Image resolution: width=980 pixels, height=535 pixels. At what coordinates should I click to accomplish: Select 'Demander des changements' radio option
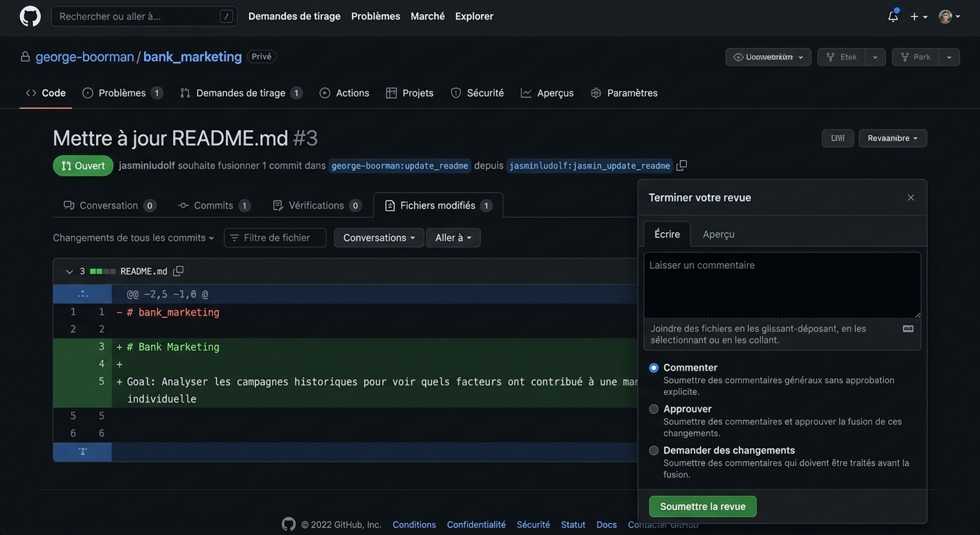[x=654, y=451]
